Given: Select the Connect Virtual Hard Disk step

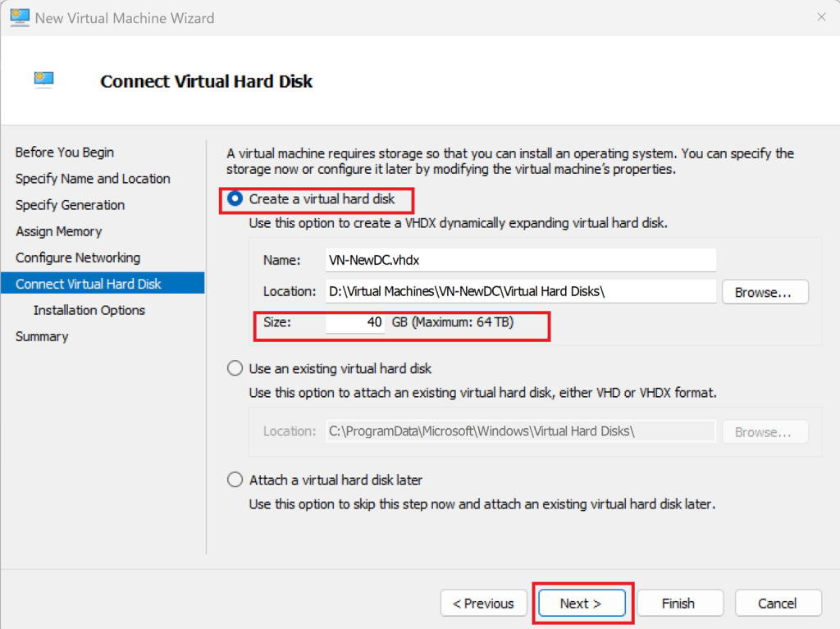Looking at the screenshot, I should pos(89,284).
